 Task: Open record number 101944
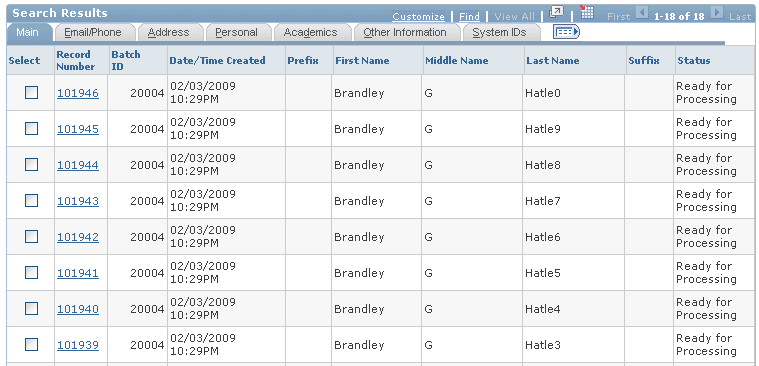pyautogui.click(x=78, y=165)
